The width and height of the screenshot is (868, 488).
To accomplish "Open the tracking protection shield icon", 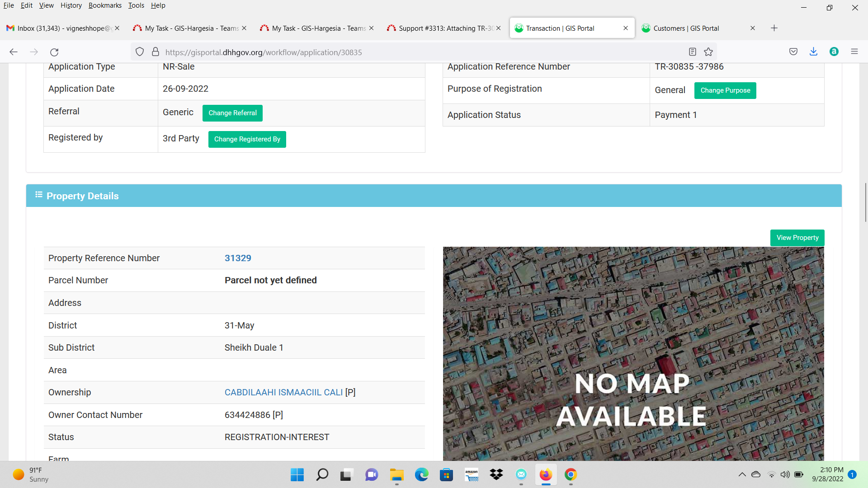I will [x=140, y=52].
